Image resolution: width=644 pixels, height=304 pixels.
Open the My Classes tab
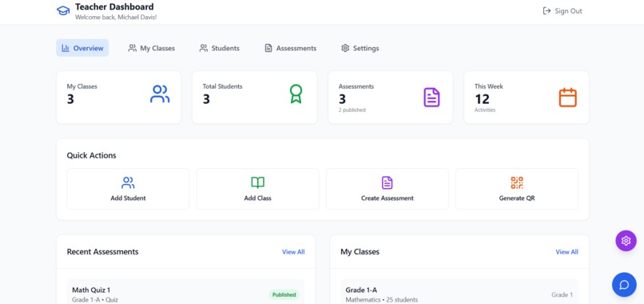click(x=152, y=48)
